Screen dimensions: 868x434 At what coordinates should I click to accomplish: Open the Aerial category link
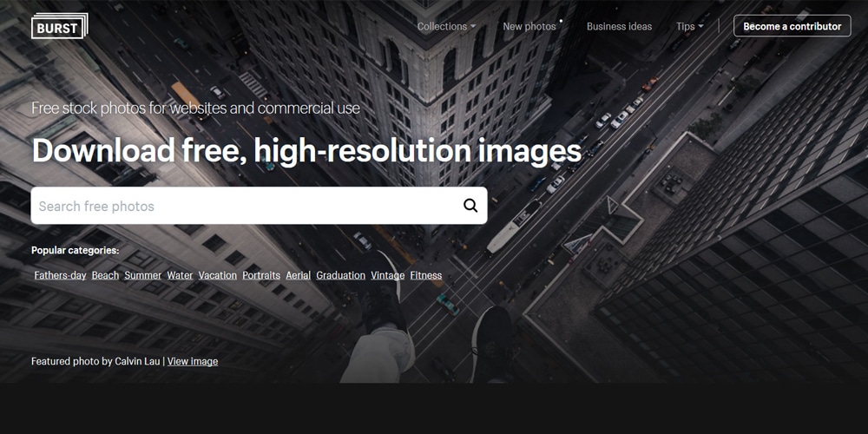click(299, 275)
